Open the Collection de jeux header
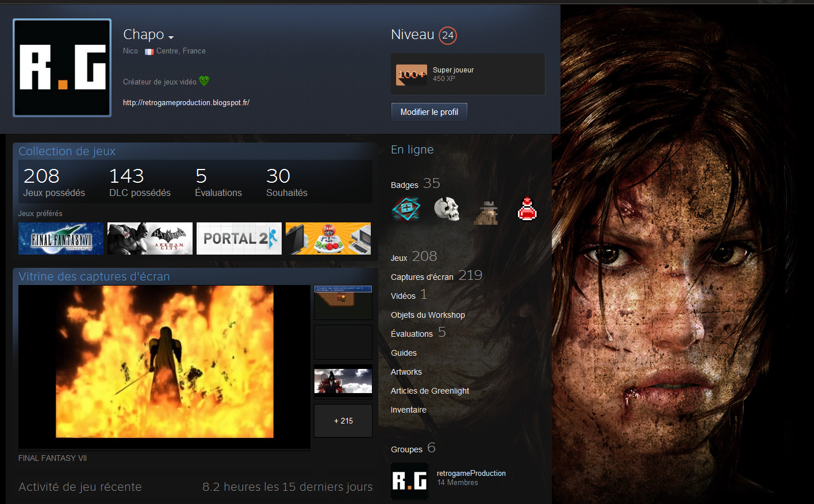 pyautogui.click(x=67, y=151)
